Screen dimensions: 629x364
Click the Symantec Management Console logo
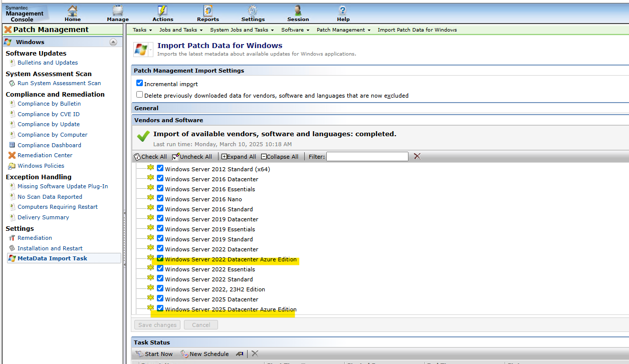click(25, 14)
